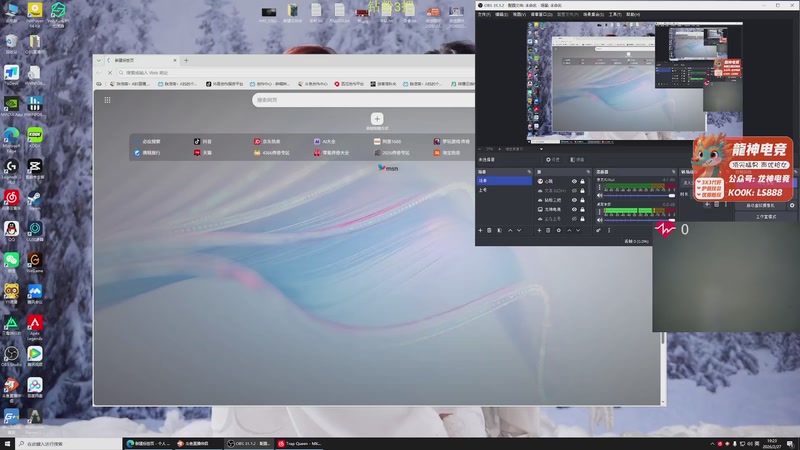This screenshot has height=450, width=800.
Task: Pop out the OBS audio mixer dock
Action: 673,172
